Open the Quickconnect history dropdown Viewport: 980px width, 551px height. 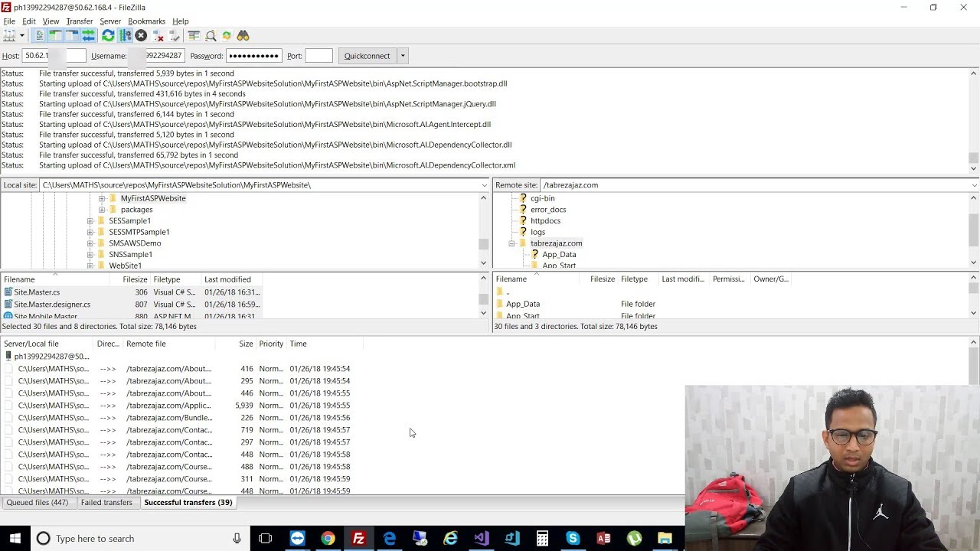[403, 56]
